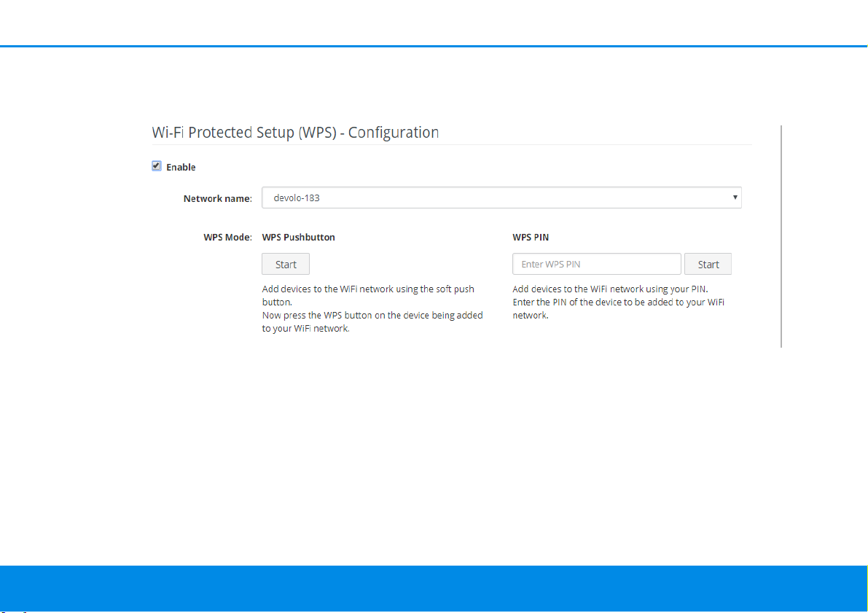Click the blue header divider line
The width and height of the screenshot is (868, 613).
click(434, 47)
